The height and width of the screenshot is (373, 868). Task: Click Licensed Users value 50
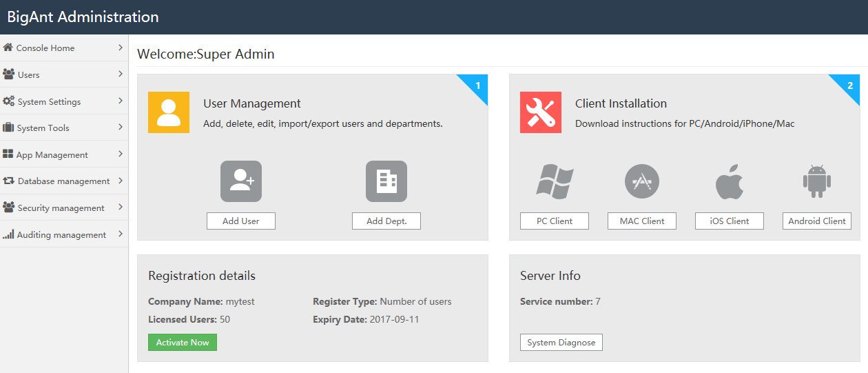(225, 319)
